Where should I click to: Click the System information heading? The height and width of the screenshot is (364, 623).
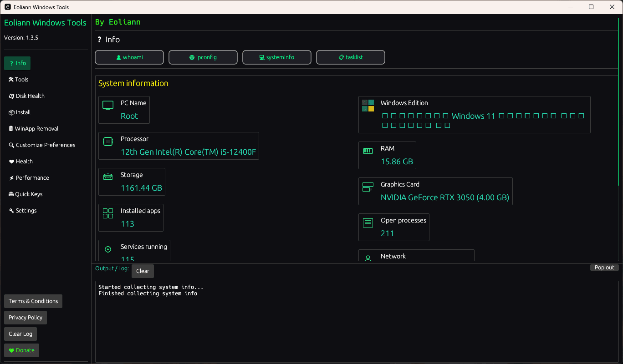(133, 83)
